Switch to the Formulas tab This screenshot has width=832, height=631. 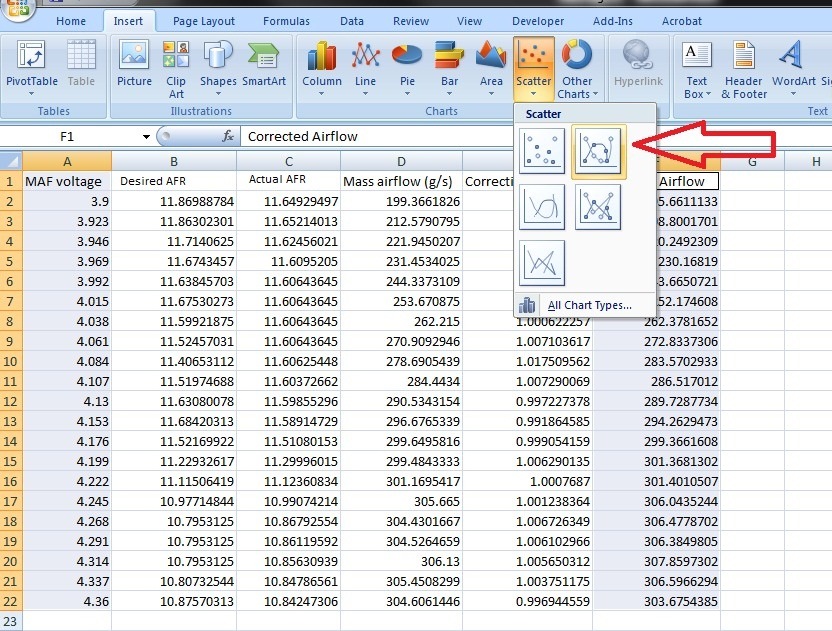point(286,21)
